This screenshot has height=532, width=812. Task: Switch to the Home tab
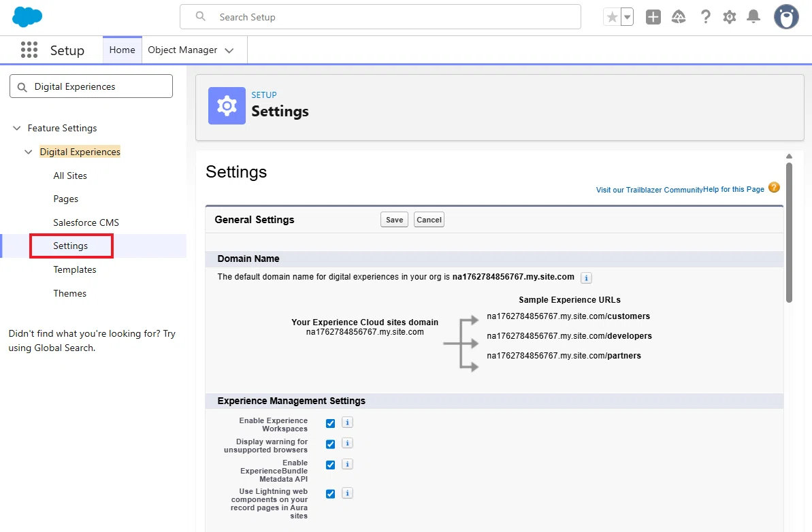[x=123, y=50]
